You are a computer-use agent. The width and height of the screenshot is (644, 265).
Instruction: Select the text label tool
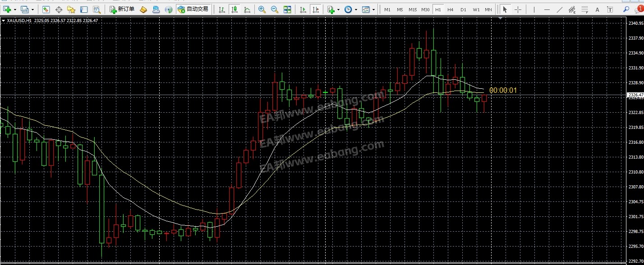click(x=610, y=9)
